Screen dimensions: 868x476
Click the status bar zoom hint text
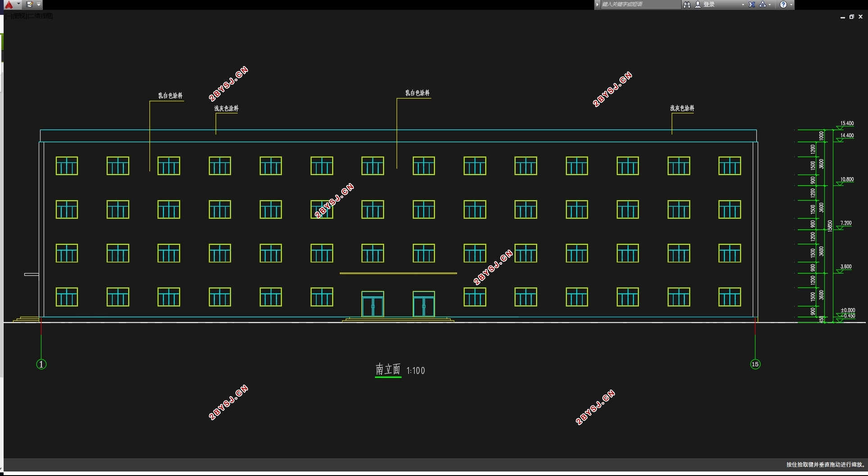coord(826,465)
